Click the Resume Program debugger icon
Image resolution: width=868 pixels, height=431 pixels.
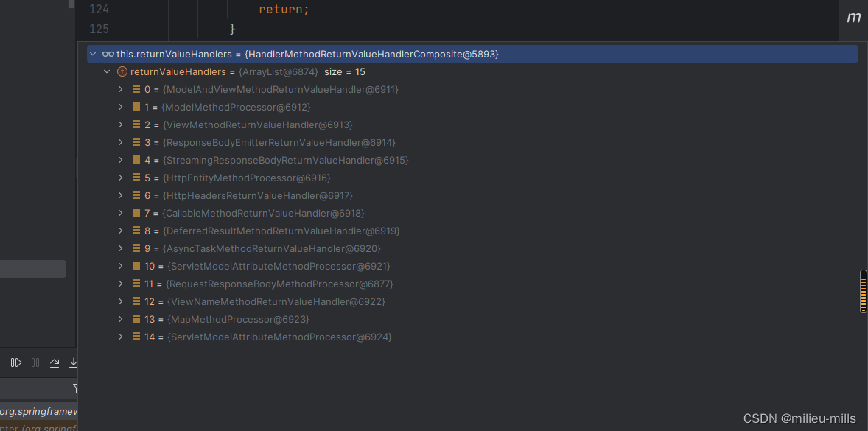coord(16,362)
